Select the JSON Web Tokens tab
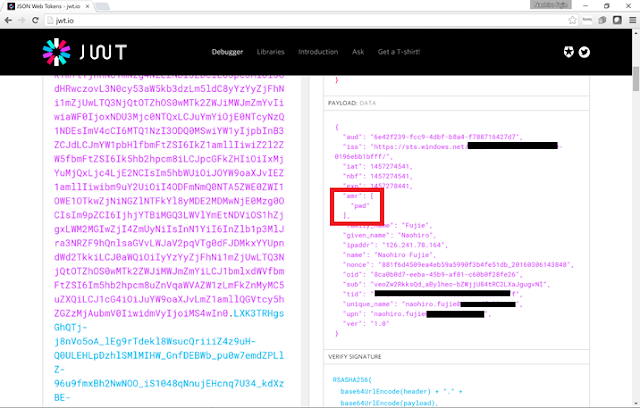The image size is (640, 408). click(48, 6)
